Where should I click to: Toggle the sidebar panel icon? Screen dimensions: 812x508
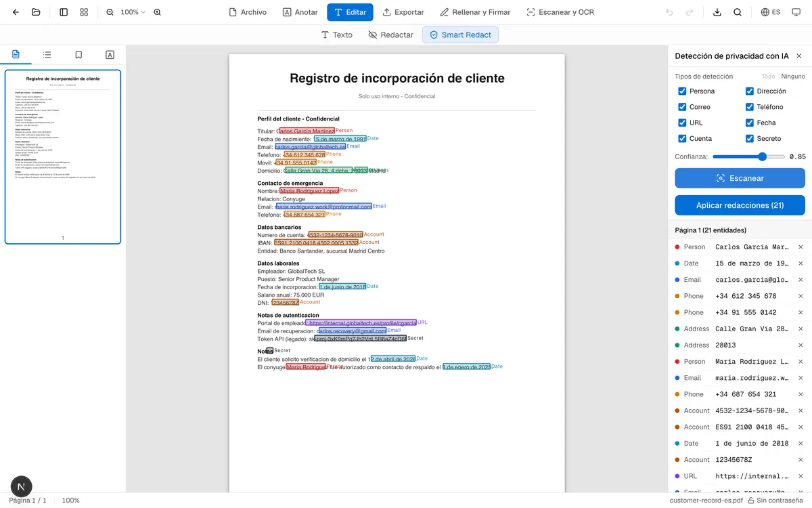click(x=64, y=12)
